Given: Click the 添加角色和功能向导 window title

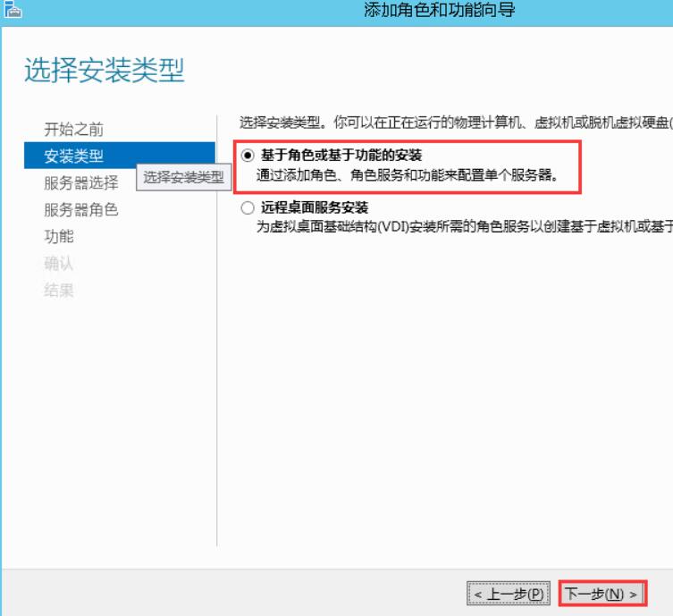Looking at the screenshot, I should pos(439,10).
